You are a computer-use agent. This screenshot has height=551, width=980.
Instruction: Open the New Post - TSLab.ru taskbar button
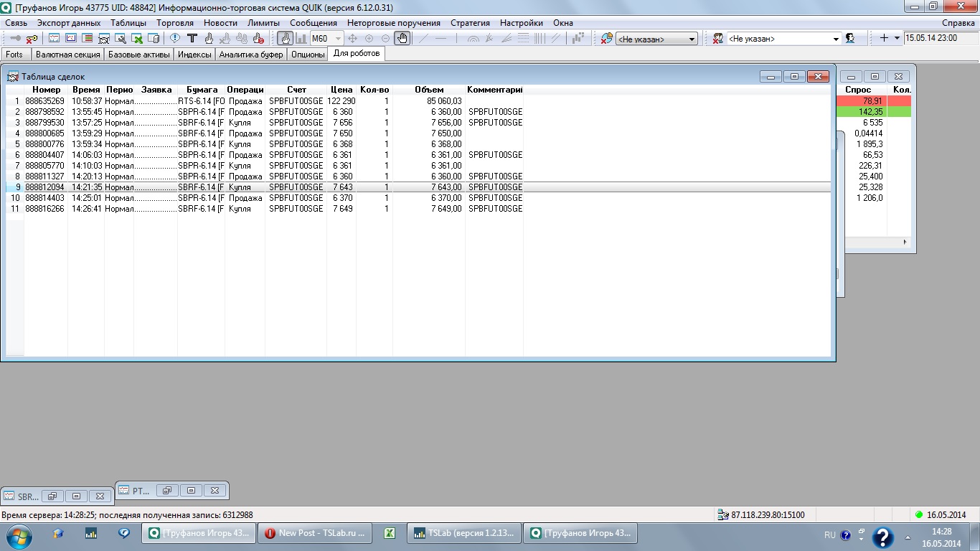[x=315, y=533]
